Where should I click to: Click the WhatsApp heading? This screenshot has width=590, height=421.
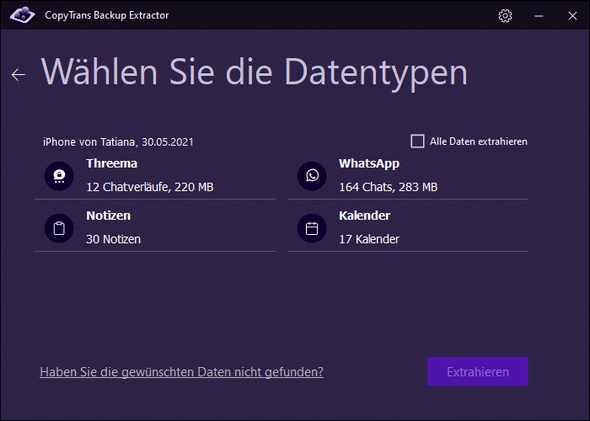tap(369, 164)
